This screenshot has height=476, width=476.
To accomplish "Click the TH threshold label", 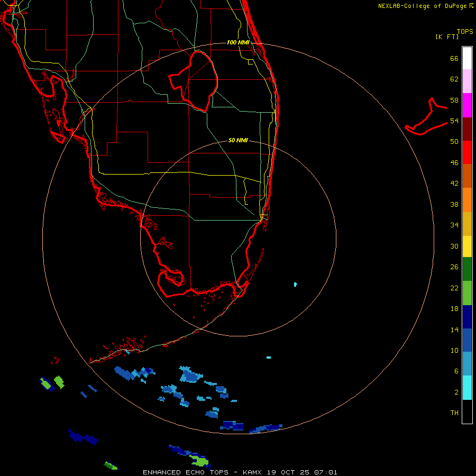I will coord(454,413).
